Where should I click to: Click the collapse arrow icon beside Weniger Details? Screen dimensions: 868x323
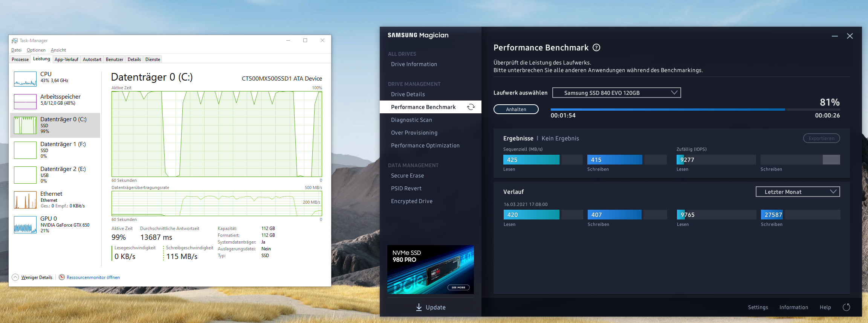click(x=15, y=277)
